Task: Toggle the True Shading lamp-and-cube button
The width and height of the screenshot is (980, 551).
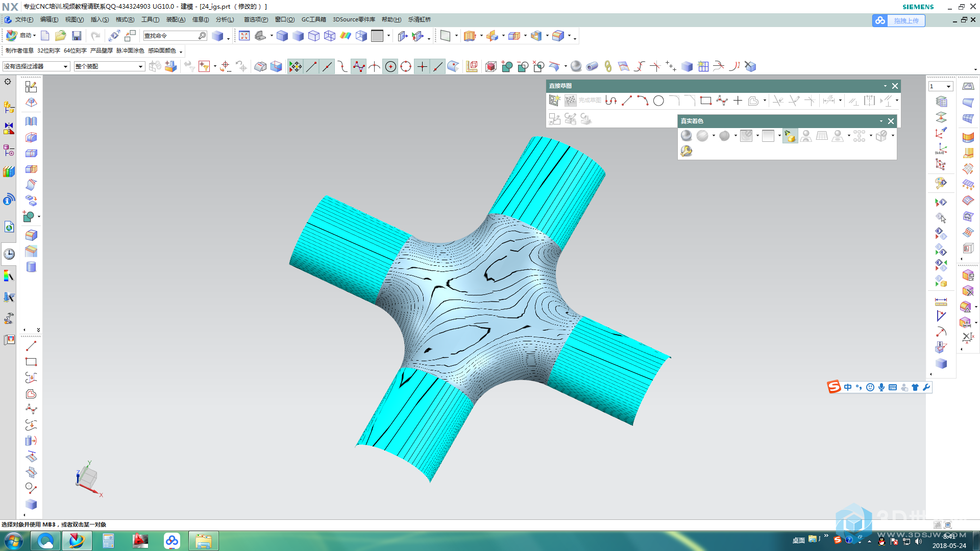Action: 790,135
